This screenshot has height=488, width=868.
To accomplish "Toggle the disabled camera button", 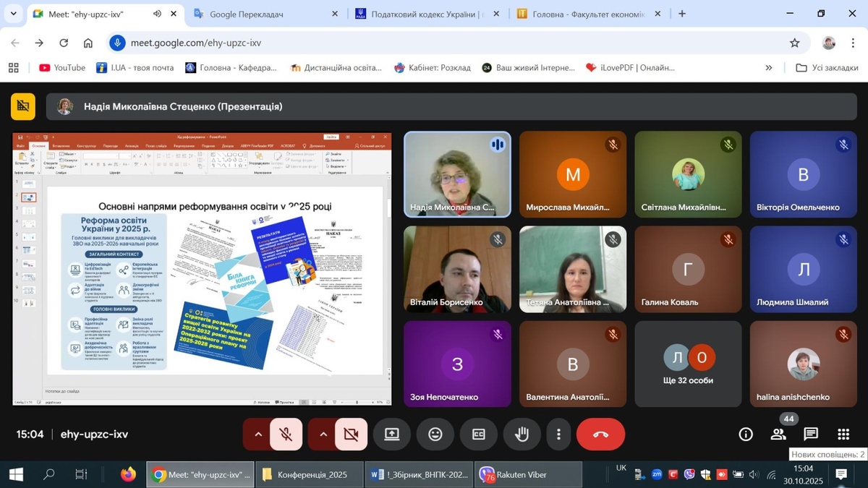I will tap(351, 435).
